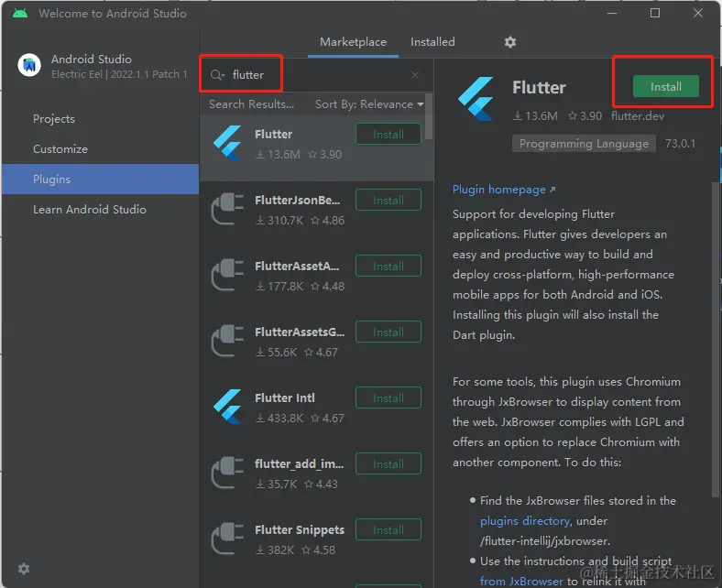Install the FlutterAssetA... plugin
This screenshot has height=588, width=722.
(x=388, y=267)
